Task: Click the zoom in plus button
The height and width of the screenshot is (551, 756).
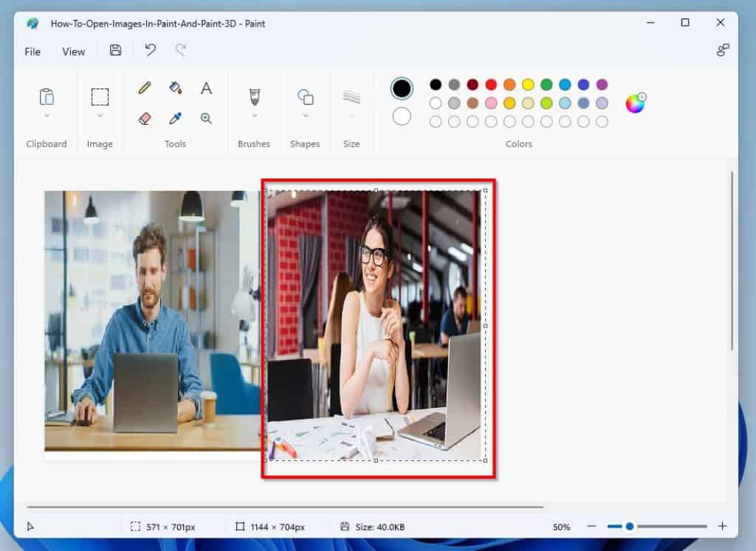Action: point(722,527)
